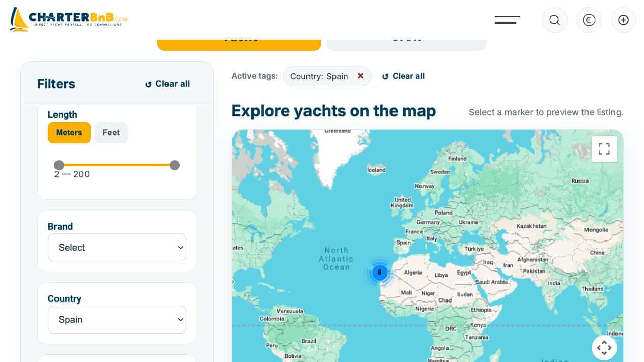This screenshot has width=644, height=362.
Task: Remove the Country: Spain tag
Action: click(x=360, y=76)
